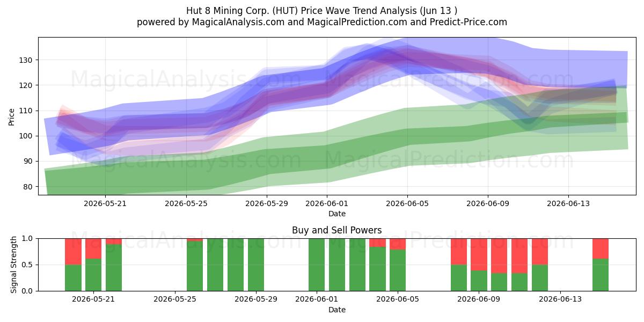Click 2026-06-13 label under Buy and Sell chart
644x322 pixels.
coord(560,299)
